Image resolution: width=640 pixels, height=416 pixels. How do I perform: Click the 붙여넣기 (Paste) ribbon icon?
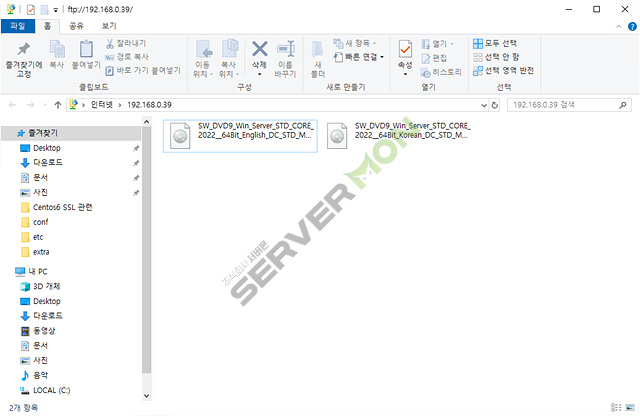click(x=86, y=54)
